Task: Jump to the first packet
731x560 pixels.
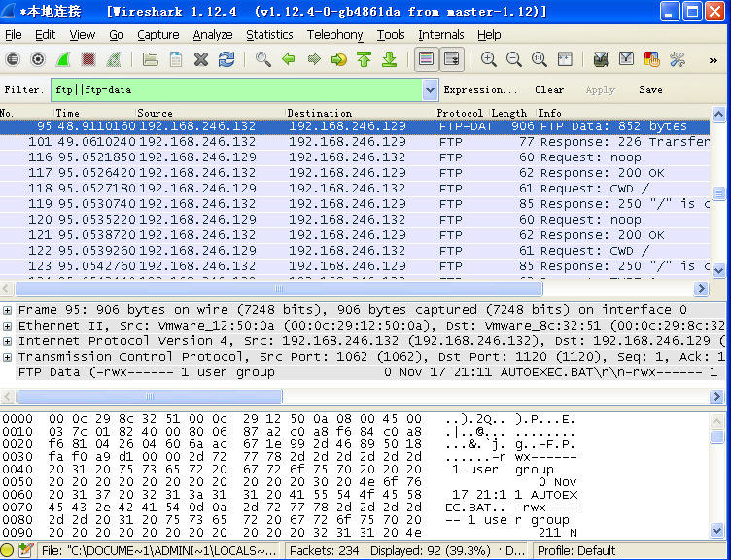Action: (365, 59)
